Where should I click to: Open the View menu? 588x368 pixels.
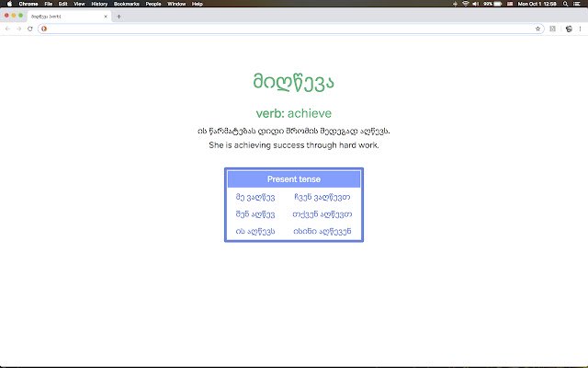(x=79, y=4)
